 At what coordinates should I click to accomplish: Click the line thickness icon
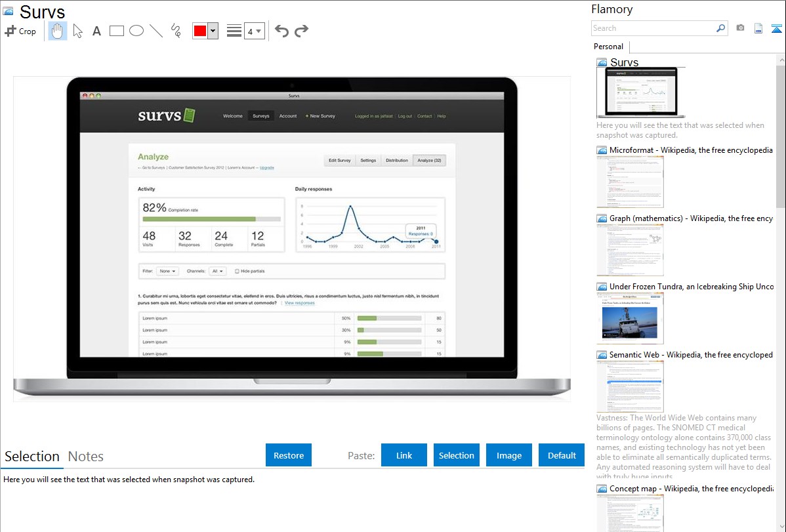pyautogui.click(x=234, y=31)
